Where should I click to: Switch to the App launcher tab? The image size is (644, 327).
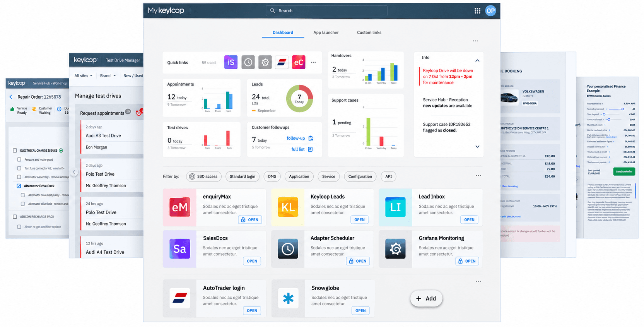point(326,33)
